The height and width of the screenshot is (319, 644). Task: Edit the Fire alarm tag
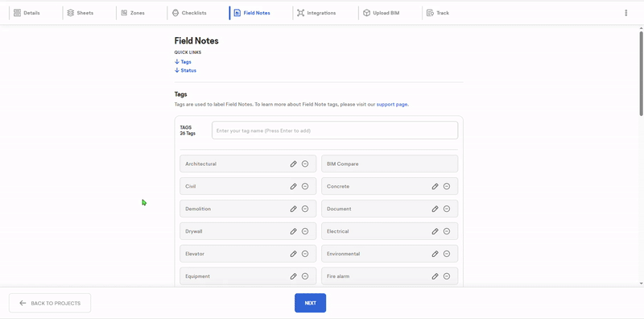(435, 276)
